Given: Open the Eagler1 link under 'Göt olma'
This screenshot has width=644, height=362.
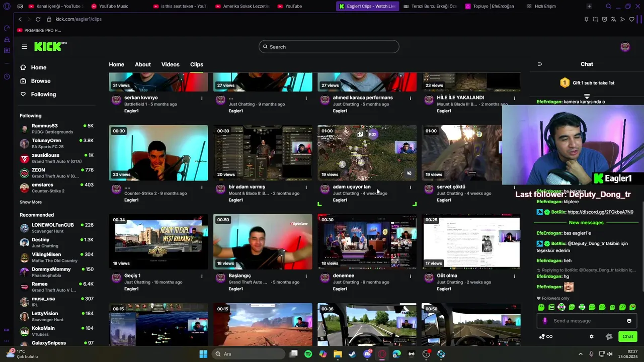Looking at the screenshot, I should pos(444,289).
